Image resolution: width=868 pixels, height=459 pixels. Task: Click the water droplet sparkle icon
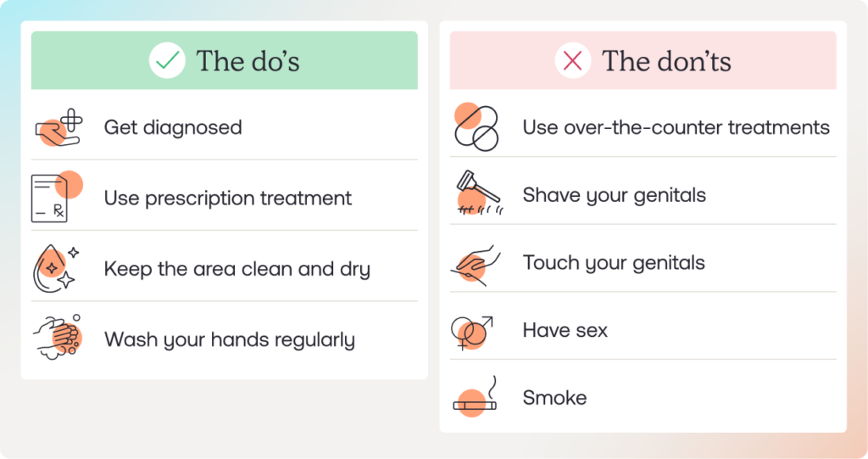(57, 268)
